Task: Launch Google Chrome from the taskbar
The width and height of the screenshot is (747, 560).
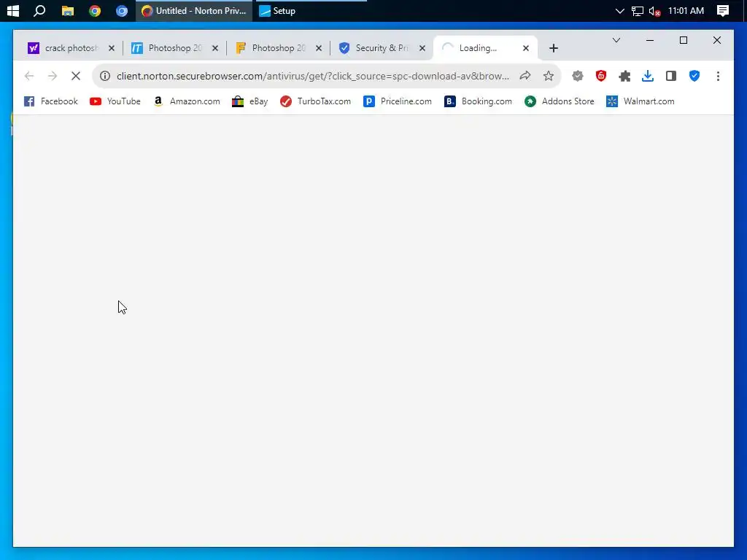Action: tap(95, 10)
